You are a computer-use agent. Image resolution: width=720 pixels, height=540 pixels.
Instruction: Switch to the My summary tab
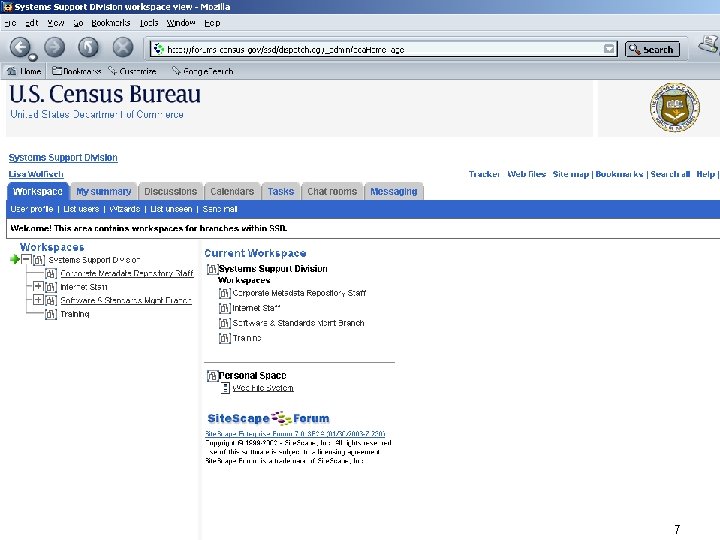[104, 191]
